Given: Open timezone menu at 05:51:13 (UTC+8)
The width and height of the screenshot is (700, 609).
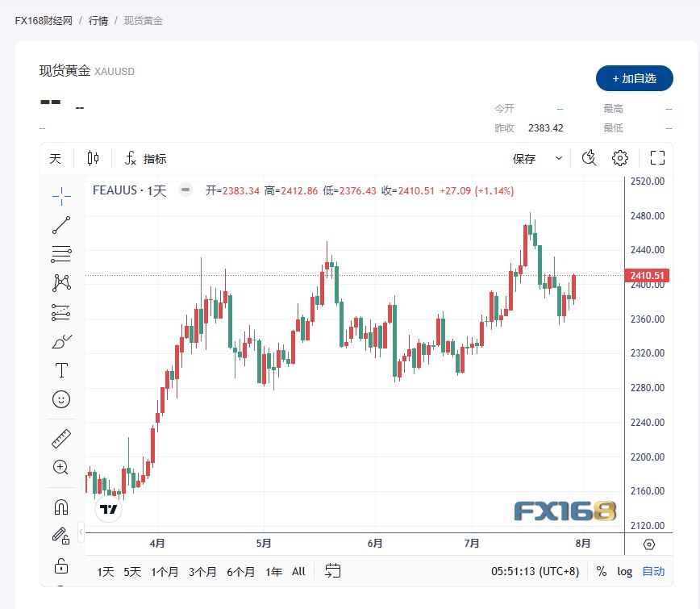Looking at the screenshot, I should pos(535,572).
